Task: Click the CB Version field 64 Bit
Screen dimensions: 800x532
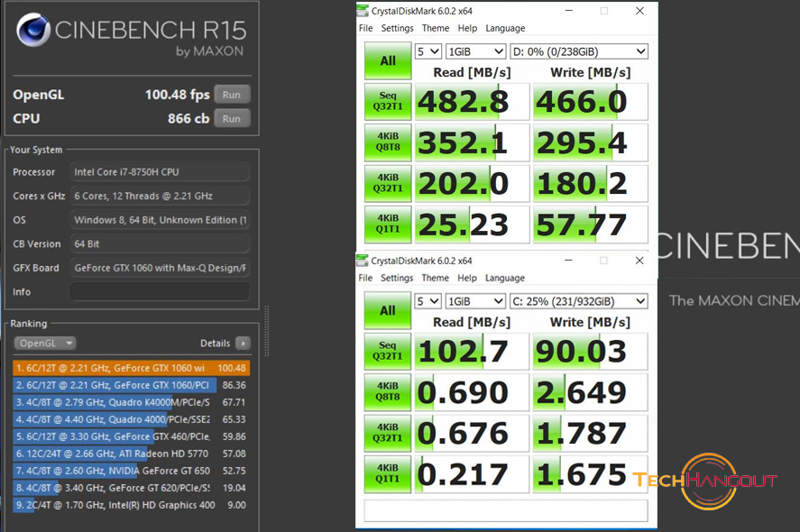Action: [161, 243]
